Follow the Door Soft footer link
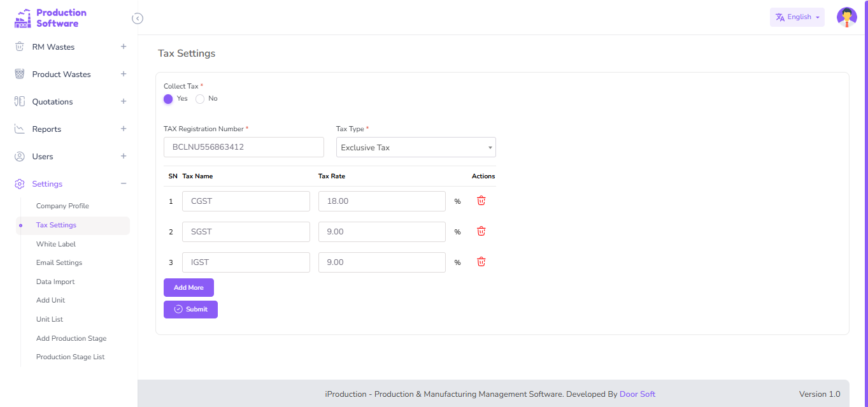Screen dimensions: 868x407 point(637,394)
